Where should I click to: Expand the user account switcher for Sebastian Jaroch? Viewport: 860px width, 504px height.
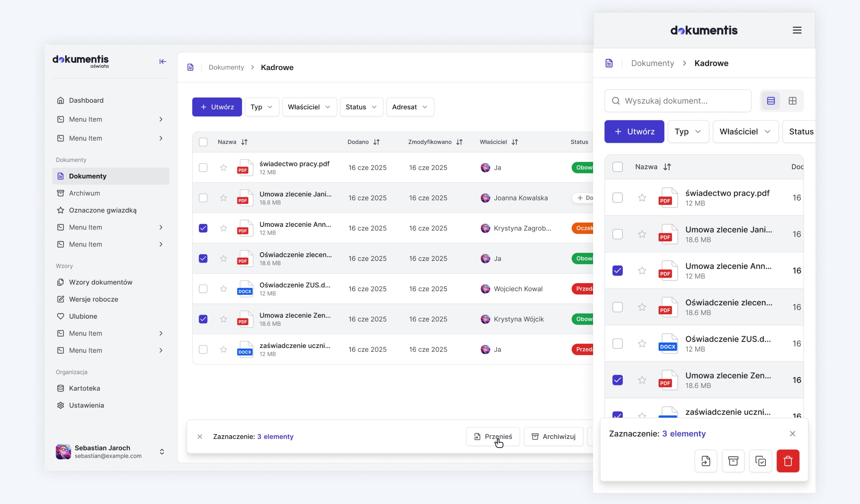162,452
